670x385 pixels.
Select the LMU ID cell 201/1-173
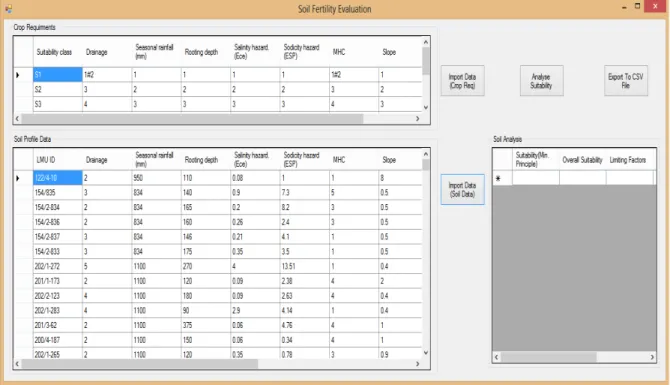click(x=58, y=281)
